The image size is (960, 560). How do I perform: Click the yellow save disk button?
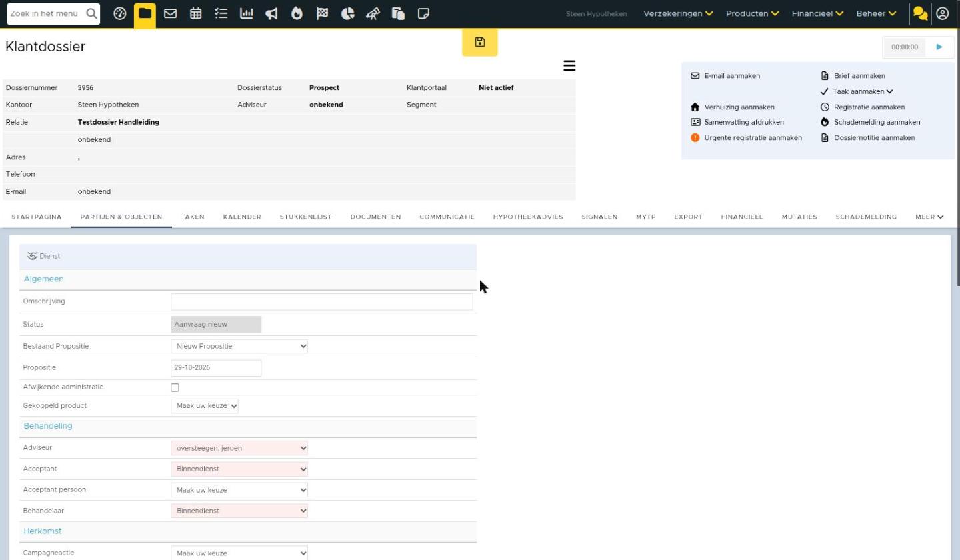(x=480, y=43)
